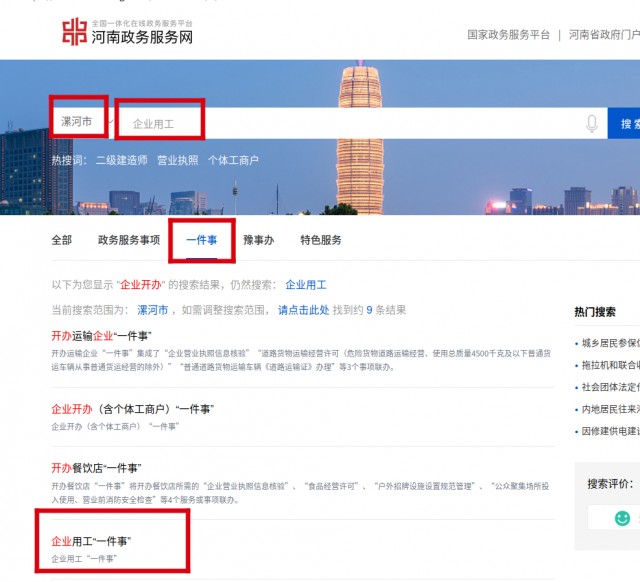Click the 企业用工 search input field
The width and height of the screenshot is (640, 582).
[x=160, y=124]
